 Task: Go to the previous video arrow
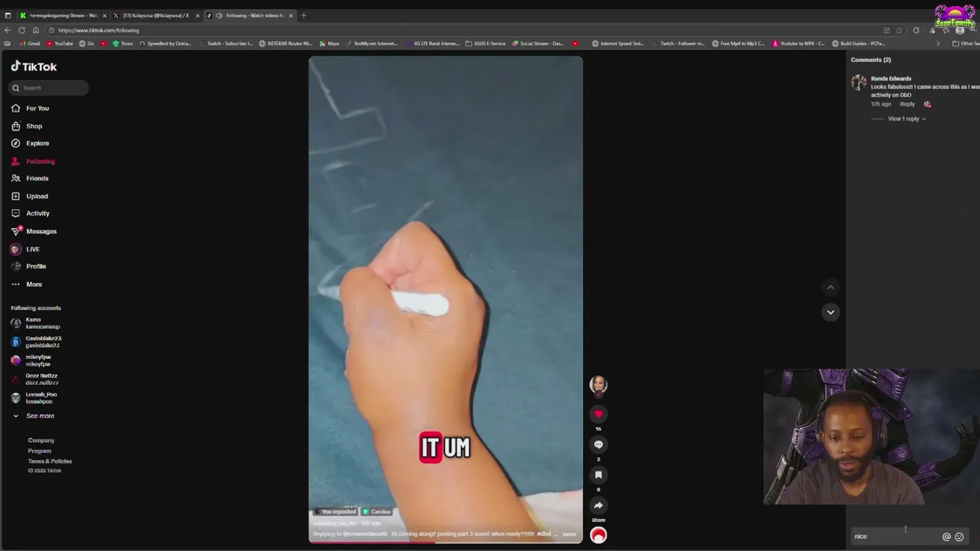coord(831,288)
